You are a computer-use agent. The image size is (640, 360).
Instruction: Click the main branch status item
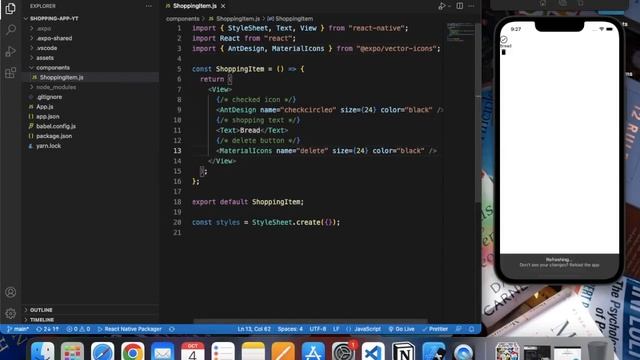18,329
